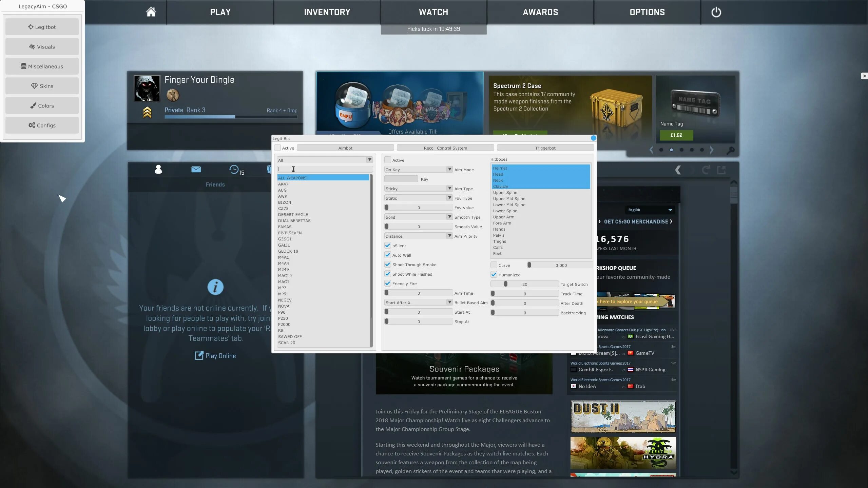Click the news panel back chevron
This screenshot has height=488, width=868.
tap(678, 170)
